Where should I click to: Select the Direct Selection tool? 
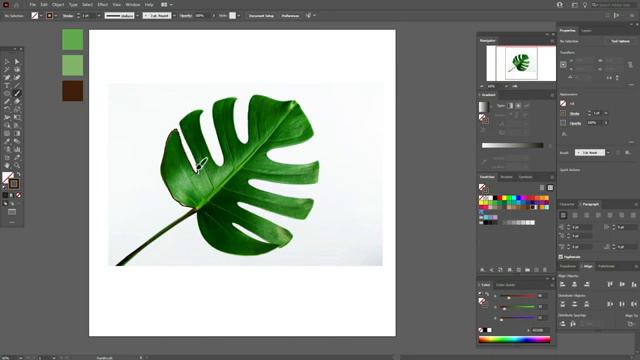[x=17, y=62]
